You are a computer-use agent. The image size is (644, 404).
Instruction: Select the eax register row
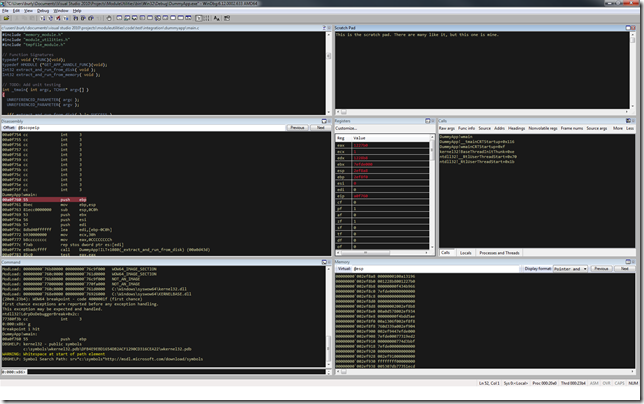click(x=382, y=145)
